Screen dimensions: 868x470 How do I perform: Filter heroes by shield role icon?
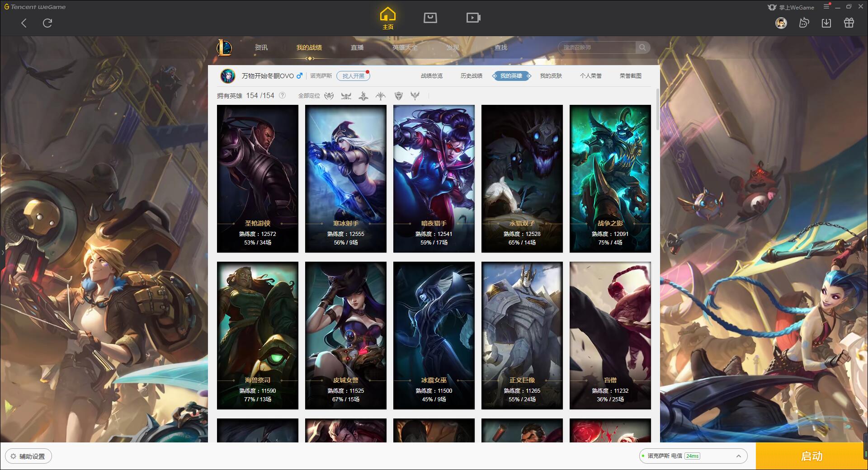pyautogui.click(x=398, y=96)
